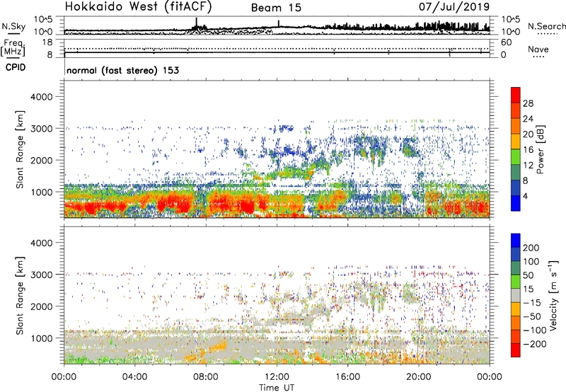Click the −200 value on velocity colorbar
Viewport: 566px width, 392px height.
point(535,344)
